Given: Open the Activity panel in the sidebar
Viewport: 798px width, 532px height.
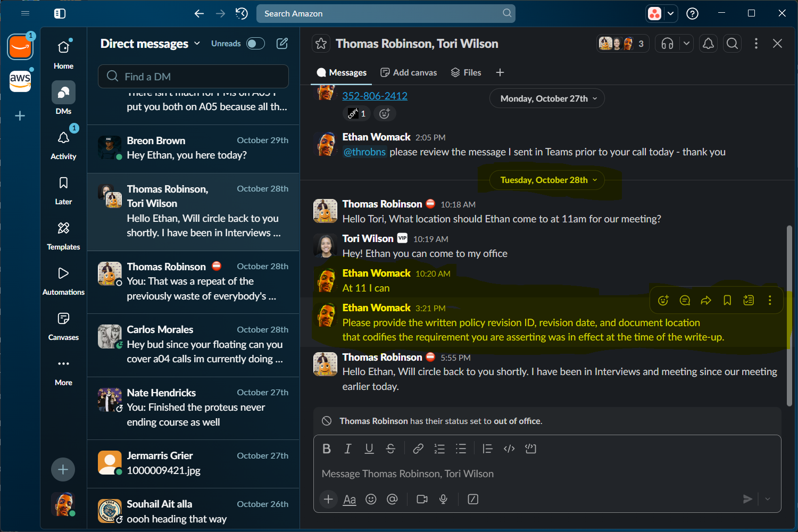Looking at the screenshot, I should [63, 142].
